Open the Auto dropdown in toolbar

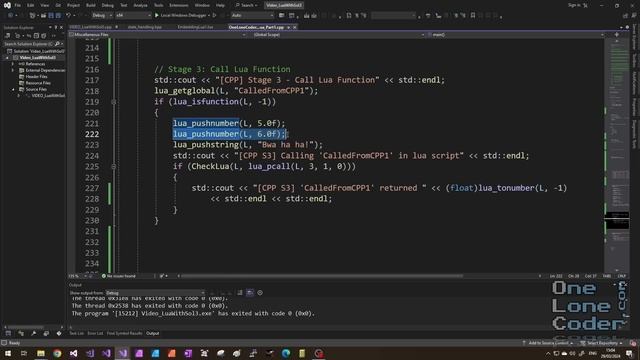click(252, 16)
